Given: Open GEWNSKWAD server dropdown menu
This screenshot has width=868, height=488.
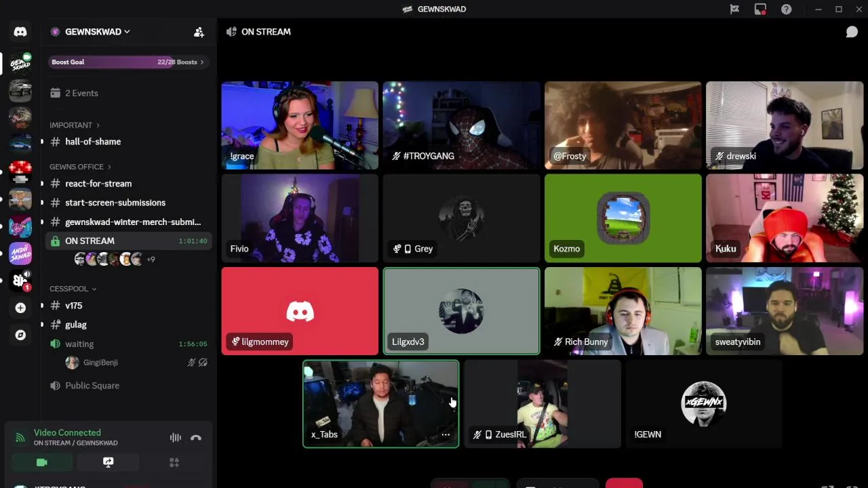Looking at the screenshot, I should coord(98,32).
